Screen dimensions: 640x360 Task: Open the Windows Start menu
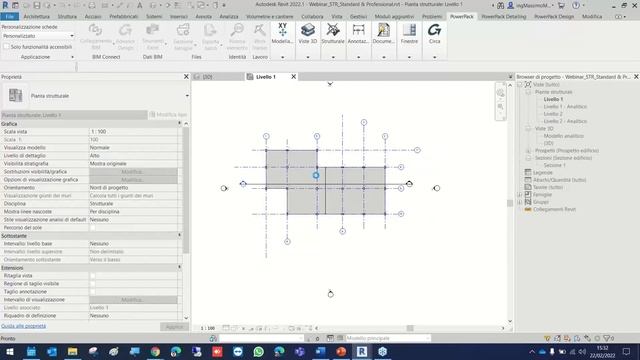point(10,351)
